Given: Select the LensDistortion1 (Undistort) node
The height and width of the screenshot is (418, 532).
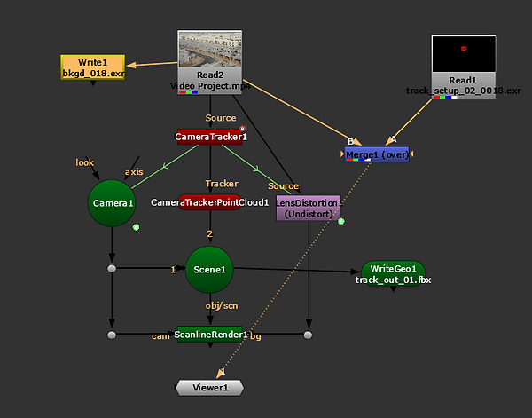Looking at the screenshot, I should 309,208.
